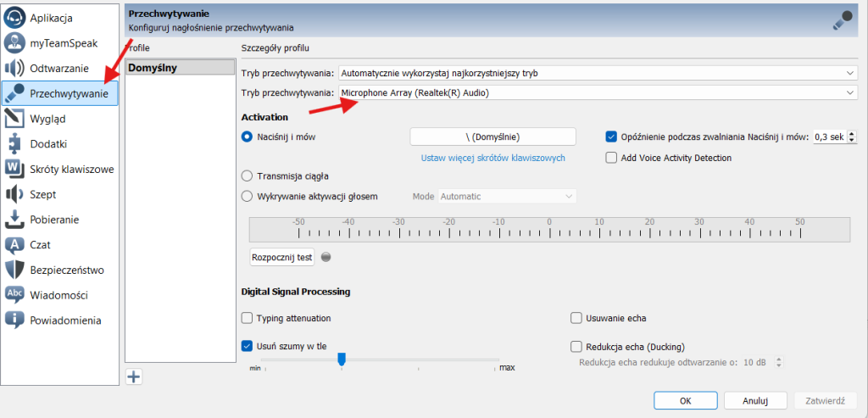
Task: Click the Aplikacja icon in sidebar
Action: [14, 18]
